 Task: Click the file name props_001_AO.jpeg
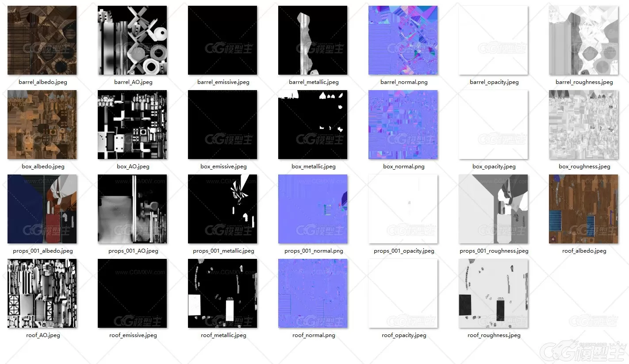pyautogui.click(x=133, y=251)
